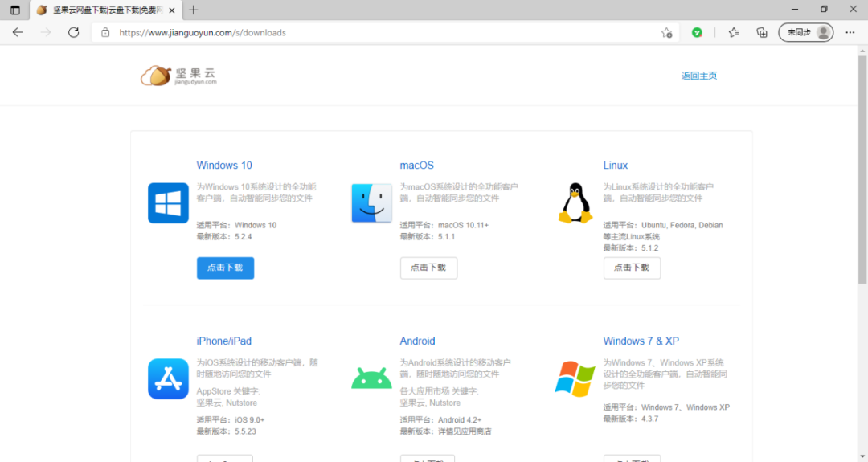Click 点击下载 button under Linux

coord(632,268)
